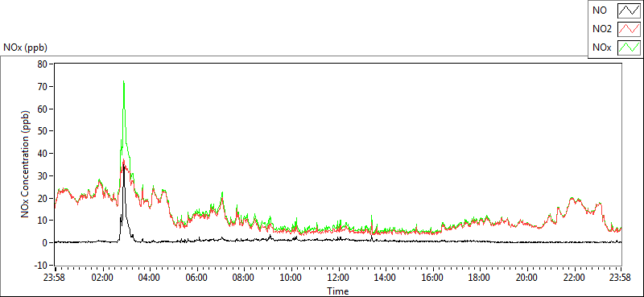
Task: Click the 14:00 time axis label
Action: (x=386, y=277)
